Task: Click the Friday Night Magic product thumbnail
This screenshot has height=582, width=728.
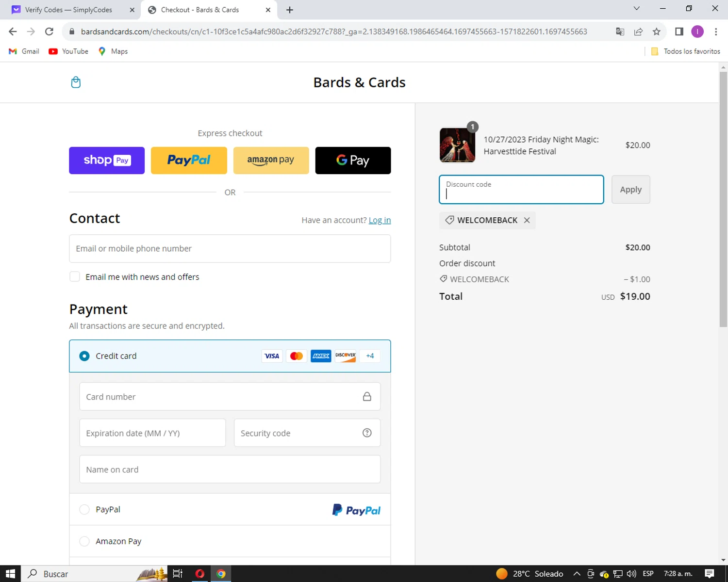Action: pos(457,145)
